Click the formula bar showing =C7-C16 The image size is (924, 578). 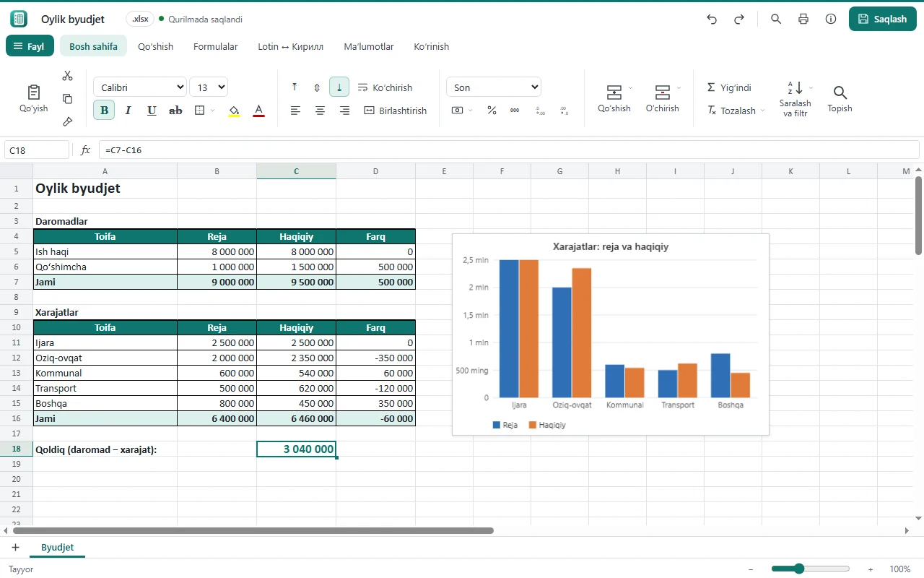click(x=509, y=150)
